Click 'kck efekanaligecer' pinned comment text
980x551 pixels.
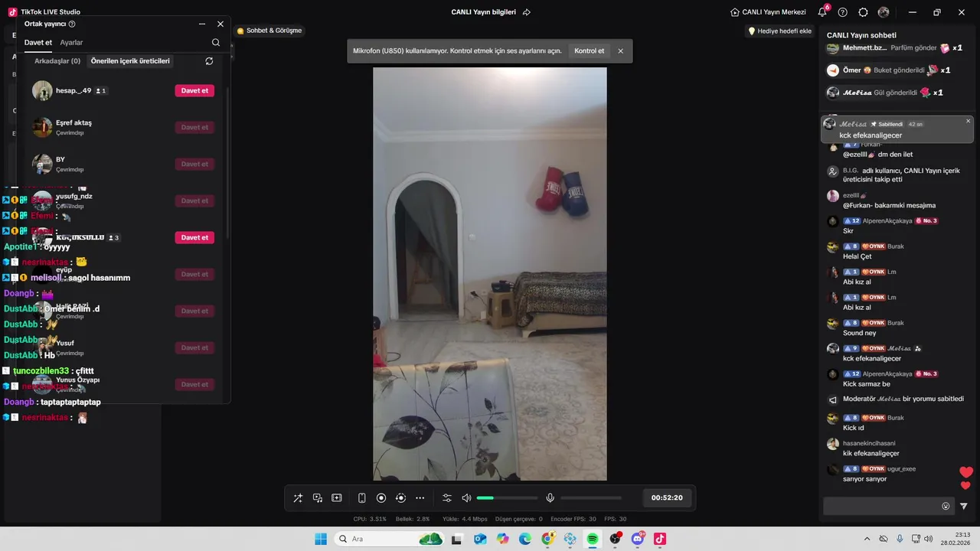tap(871, 135)
